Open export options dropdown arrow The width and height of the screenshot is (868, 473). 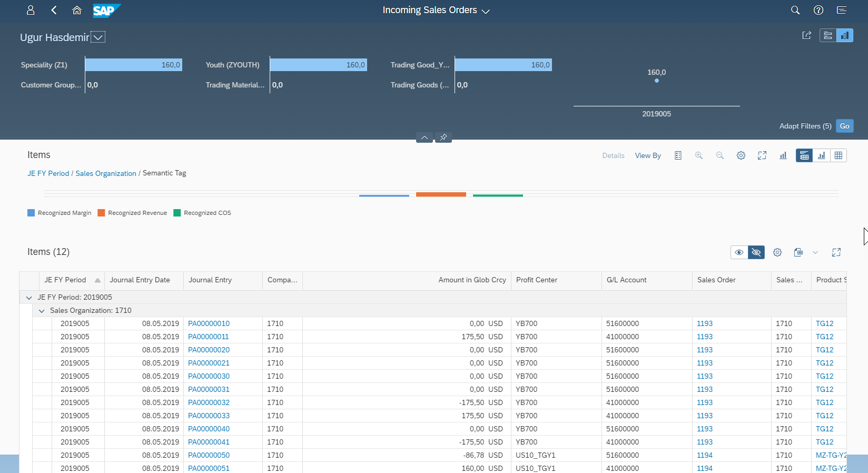[x=815, y=252]
